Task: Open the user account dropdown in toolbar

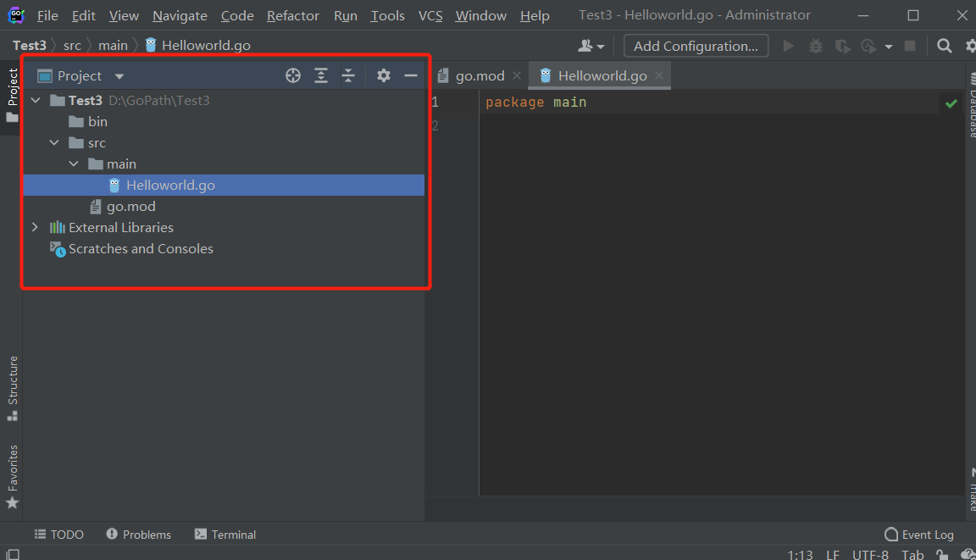Action: coord(591,46)
